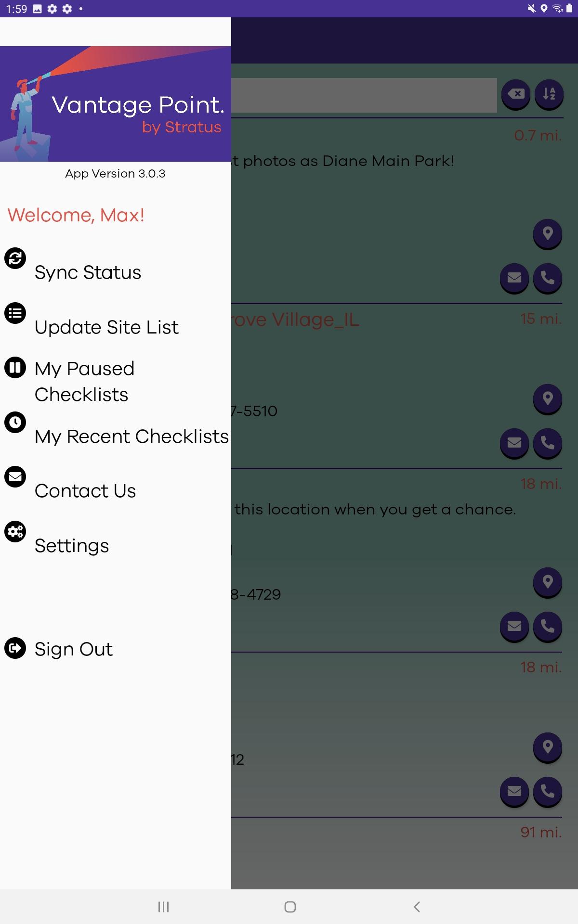Open Settings from the drawer menu
The image size is (578, 924).
[x=72, y=546]
